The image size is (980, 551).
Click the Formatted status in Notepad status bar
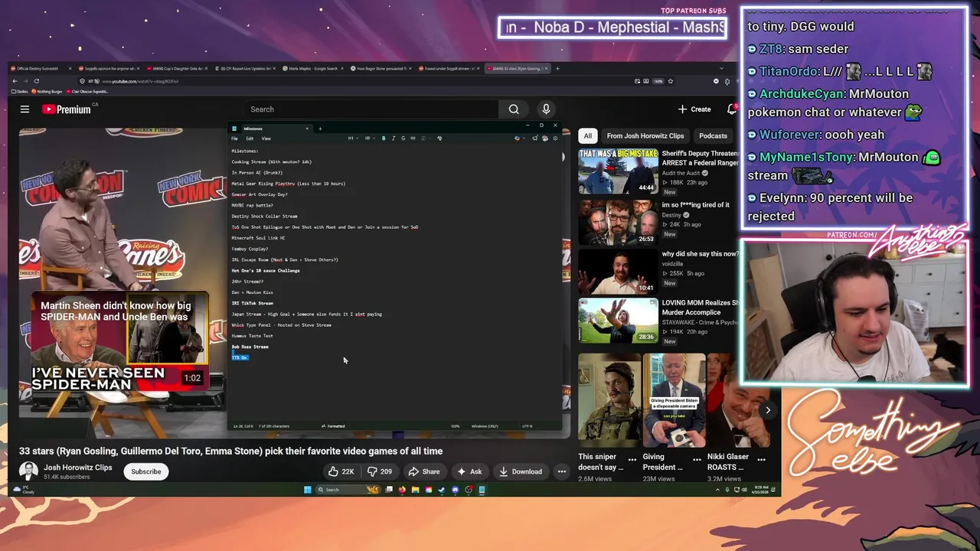[x=333, y=426]
